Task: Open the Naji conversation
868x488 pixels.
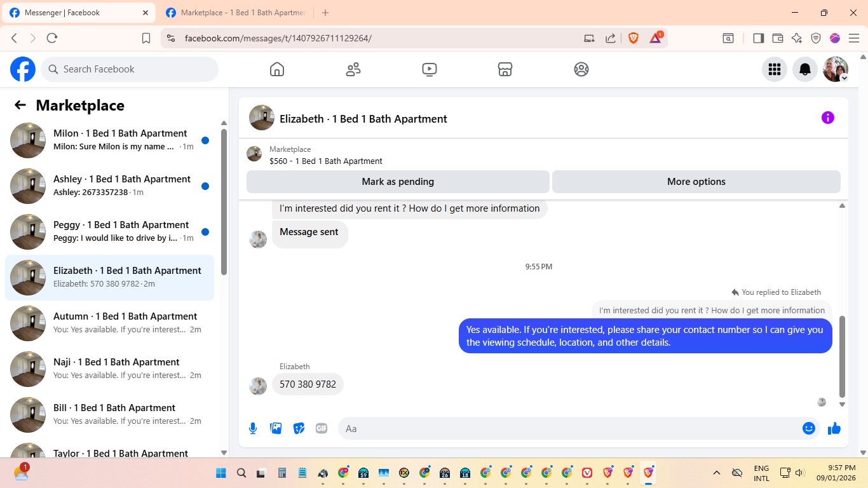Action: [109, 369]
